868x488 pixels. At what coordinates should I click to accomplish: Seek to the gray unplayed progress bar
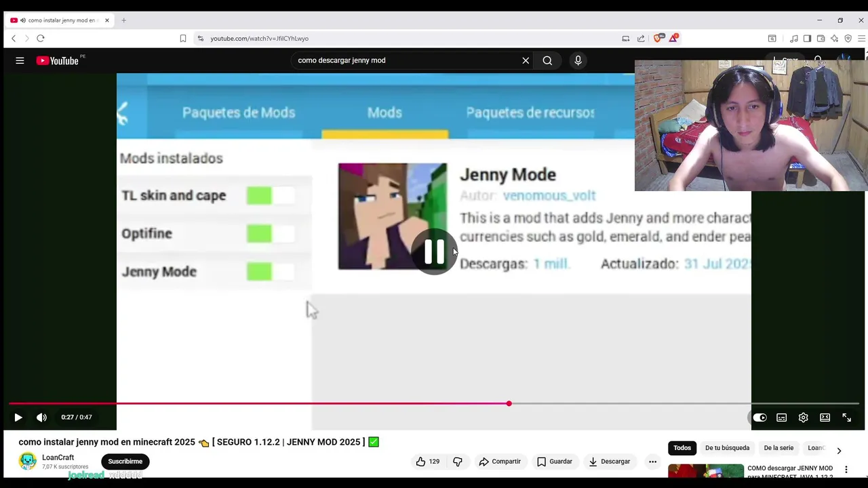[x=685, y=403]
